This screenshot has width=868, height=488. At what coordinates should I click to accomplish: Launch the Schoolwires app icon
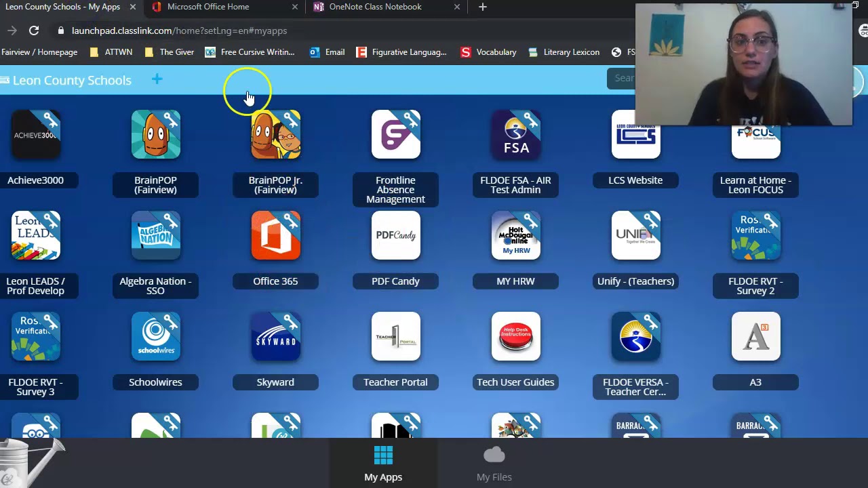pos(155,336)
